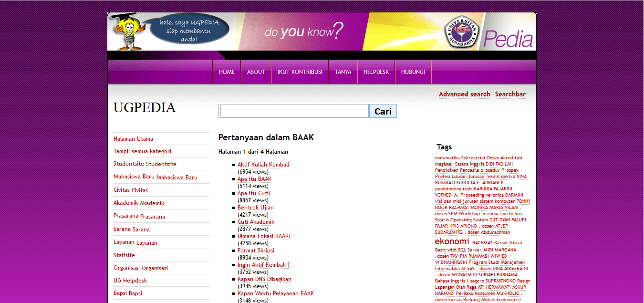Screen dimensions: 644x303
Task: Select the 'Pendidikan Pancasila' tag
Action: (457, 170)
